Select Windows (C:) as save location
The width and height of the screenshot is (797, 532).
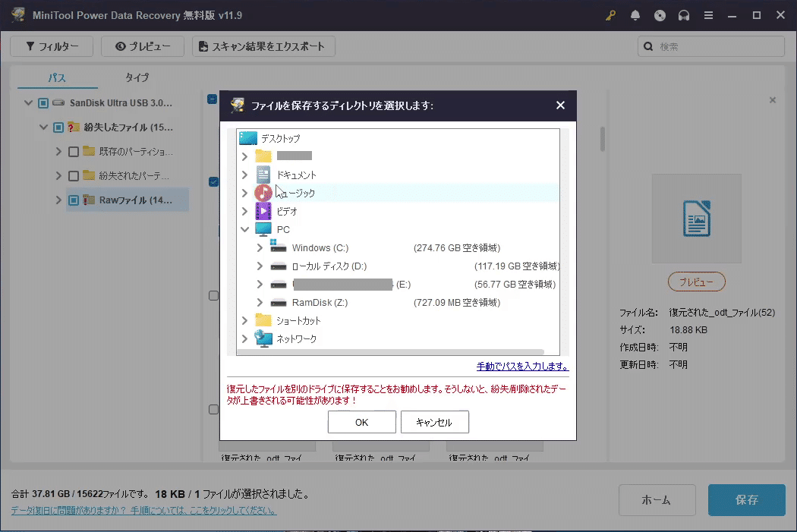click(320, 248)
